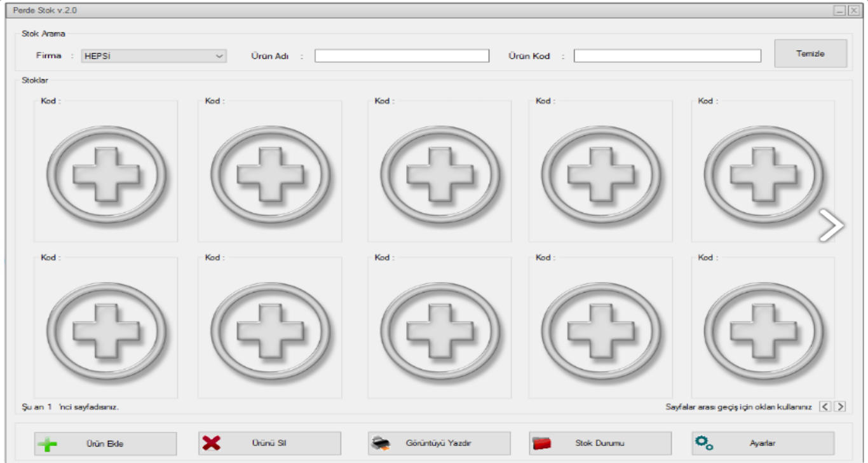The image size is (868, 463).
Task: Select the top-right plus placeholder slot
Action: coord(763,174)
